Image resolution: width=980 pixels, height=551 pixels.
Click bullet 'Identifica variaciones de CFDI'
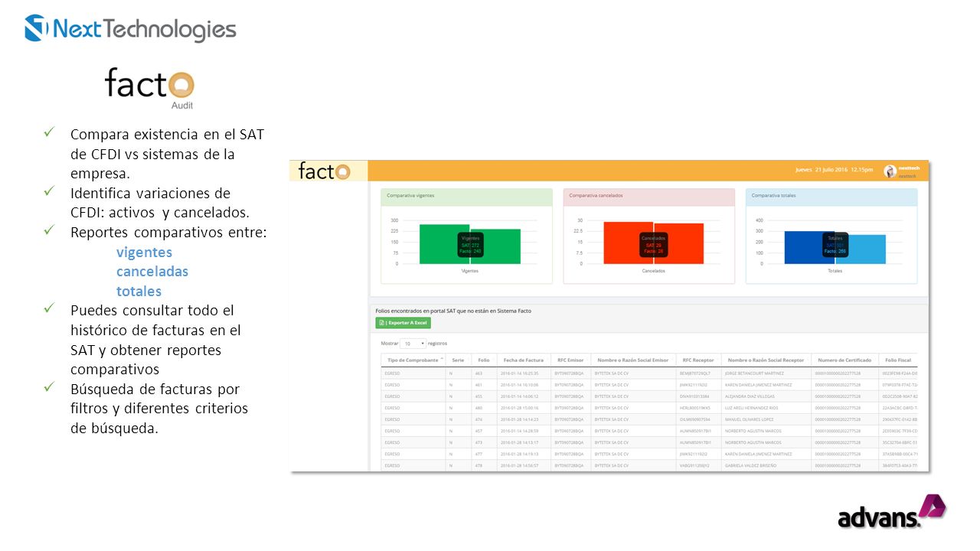pyautogui.click(x=160, y=202)
